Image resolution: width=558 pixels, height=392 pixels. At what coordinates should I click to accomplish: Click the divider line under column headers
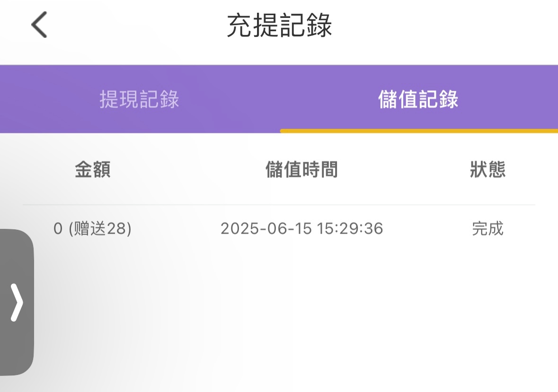(x=279, y=205)
